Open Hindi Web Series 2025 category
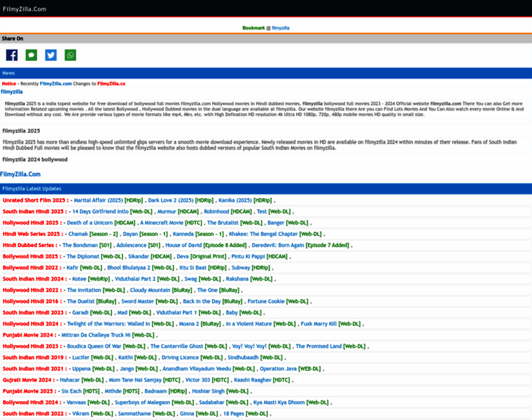Screen dimensions: 532x420 tap(33, 234)
